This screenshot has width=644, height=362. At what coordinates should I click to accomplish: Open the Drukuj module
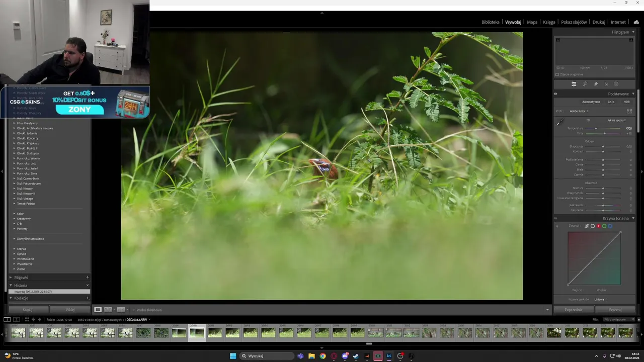599,22
